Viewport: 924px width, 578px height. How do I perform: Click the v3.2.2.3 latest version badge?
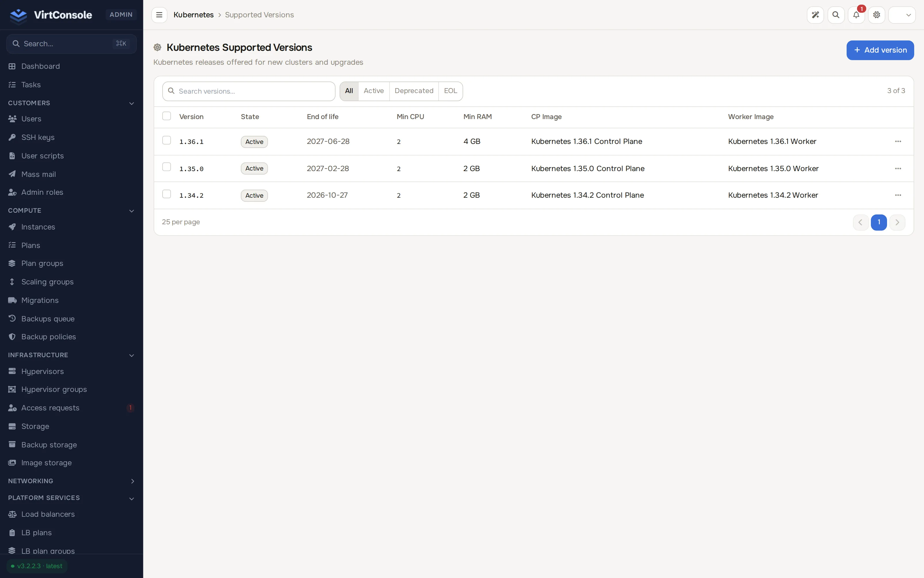point(37,566)
